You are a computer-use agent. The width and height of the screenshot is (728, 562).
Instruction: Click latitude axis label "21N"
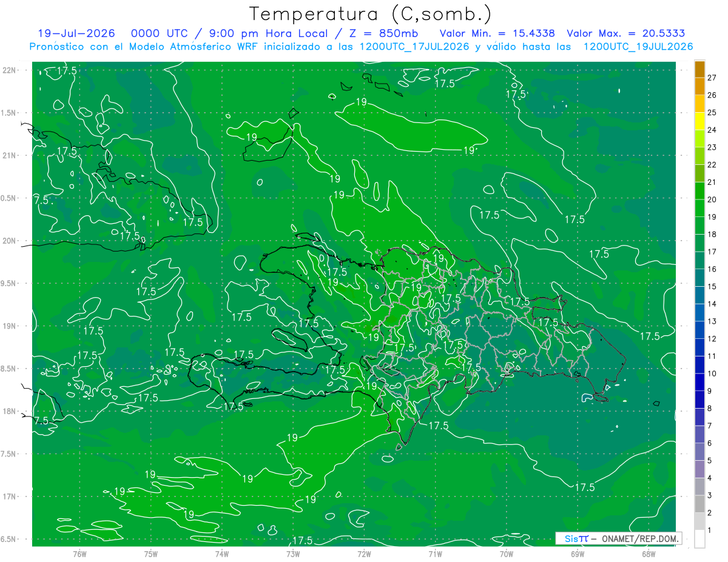(10, 155)
